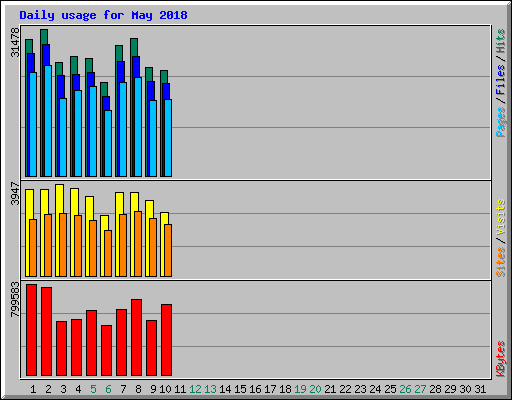This screenshot has width=512, height=400.
Task: Click green weekend day number 13
Action: pos(210,389)
